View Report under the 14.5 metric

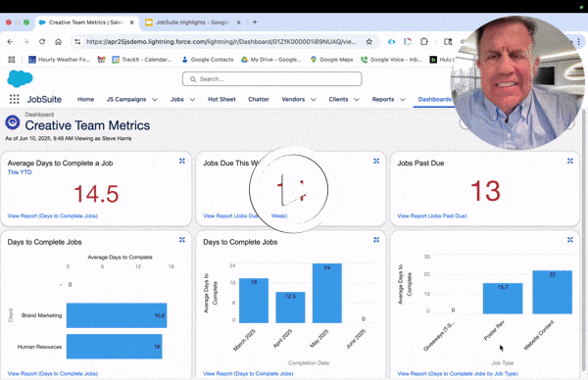point(53,215)
